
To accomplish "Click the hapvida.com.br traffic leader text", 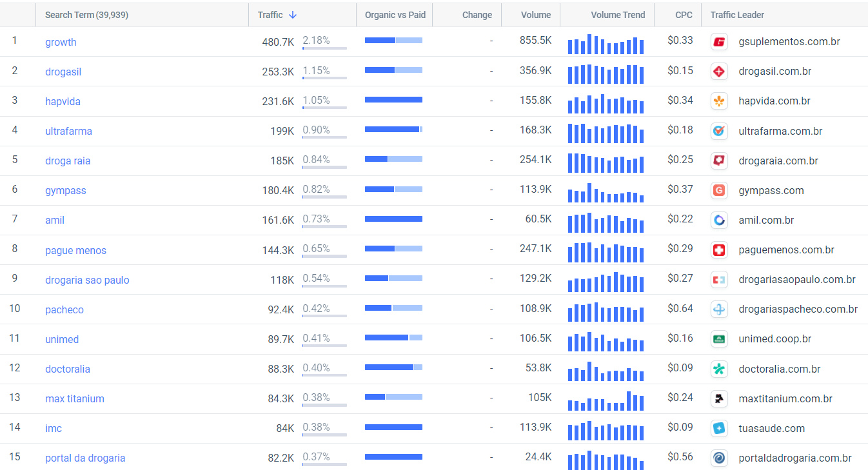I will click(774, 101).
